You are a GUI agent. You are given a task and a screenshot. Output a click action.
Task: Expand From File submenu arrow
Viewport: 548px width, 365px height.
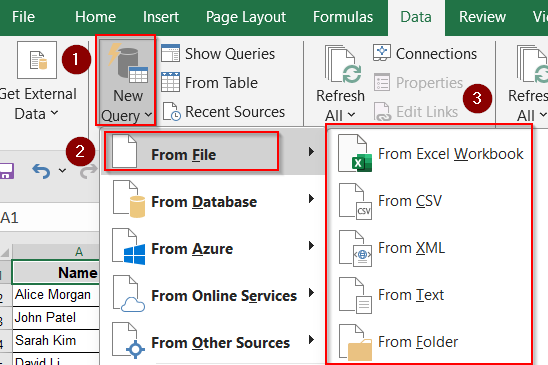(311, 151)
